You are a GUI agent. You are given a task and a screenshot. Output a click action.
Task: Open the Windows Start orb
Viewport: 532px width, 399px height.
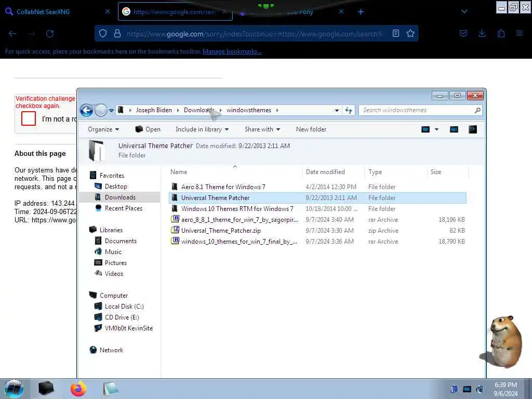14,389
